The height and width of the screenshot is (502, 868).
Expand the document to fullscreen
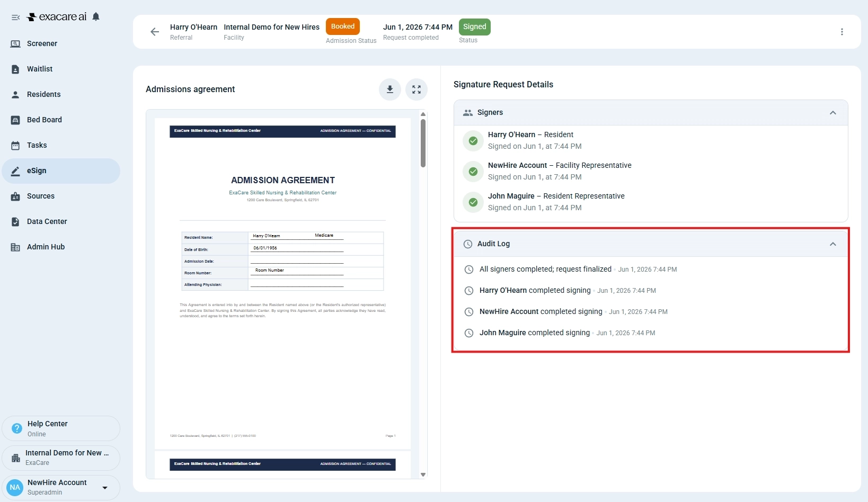(x=417, y=89)
